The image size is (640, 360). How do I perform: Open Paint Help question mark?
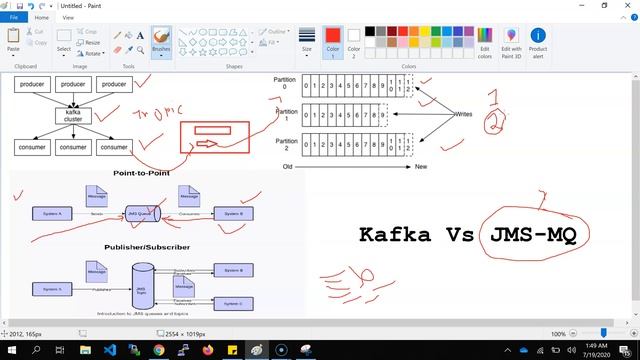click(634, 18)
